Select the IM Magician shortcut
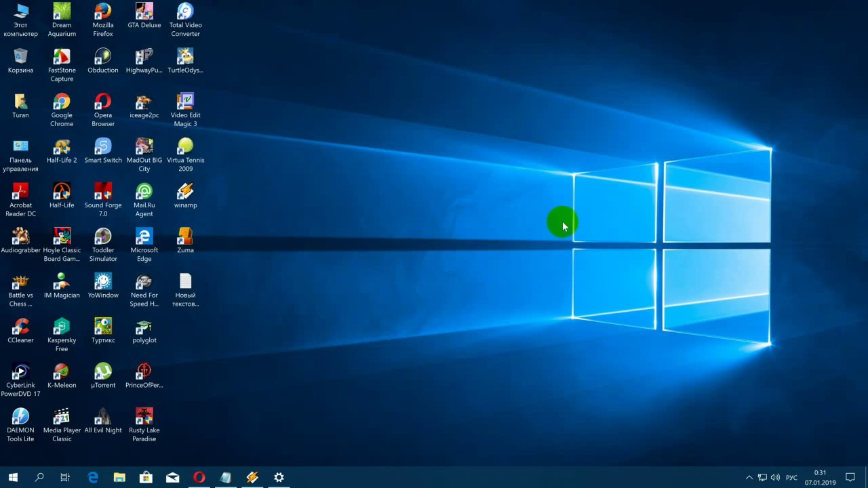This screenshot has height=488, width=868. point(62,286)
